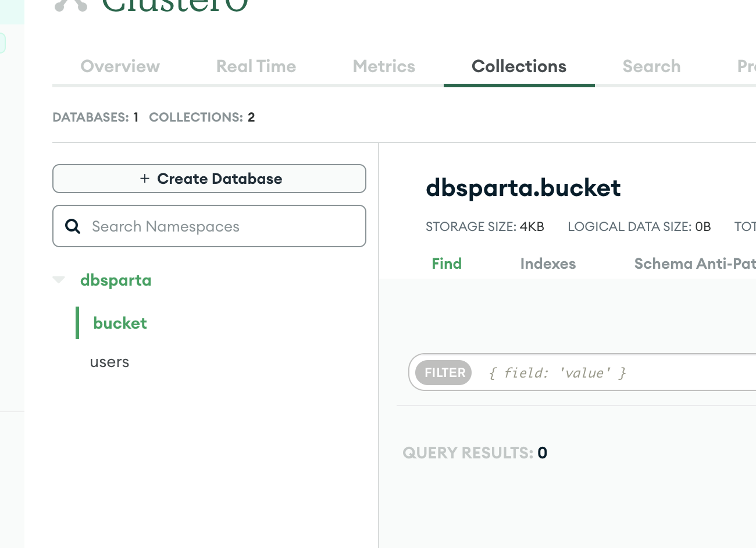Image resolution: width=756 pixels, height=548 pixels.
Task: Select the Collections tab
Action: pyautogui.click(x=519, y=66)
